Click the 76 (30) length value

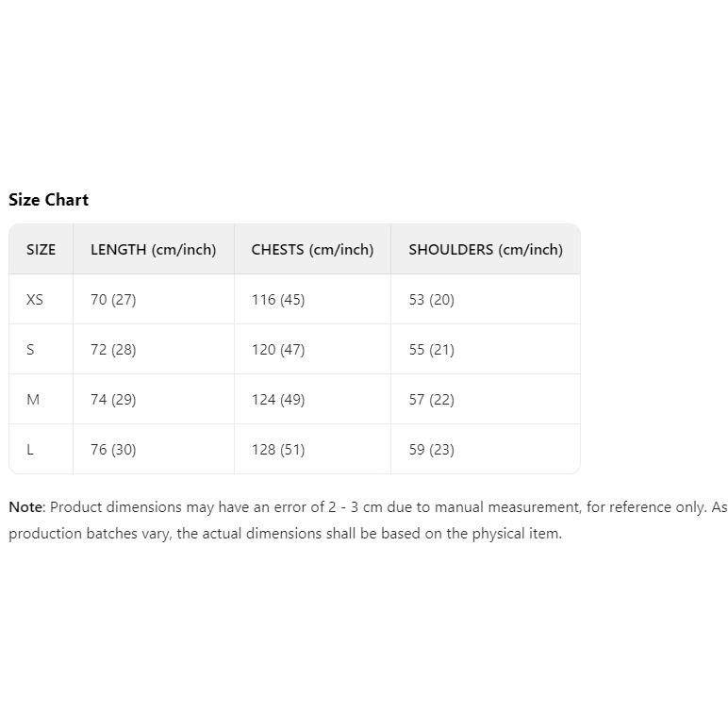coord(113,450)
